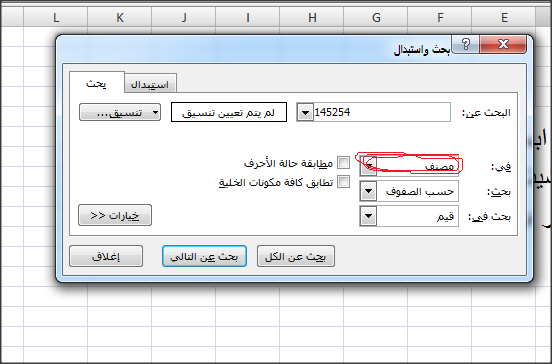
Task: Select column header L in spreadsheet
Action: (56, 17)
